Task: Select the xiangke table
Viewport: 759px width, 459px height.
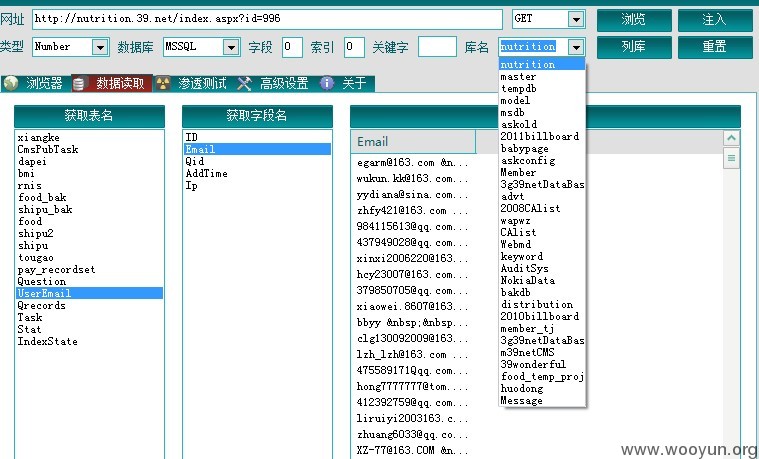Action: click(89, 138)
